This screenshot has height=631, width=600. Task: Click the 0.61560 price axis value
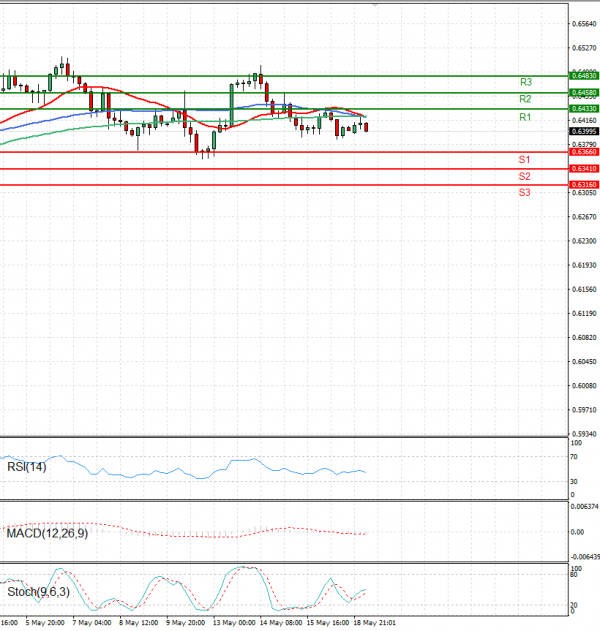(x=584, y=289)
